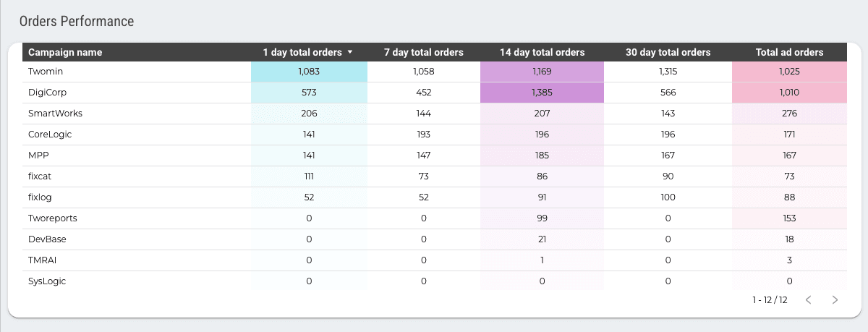Click the 91 cell in fixlog row
868x332 pixels.
542,197
